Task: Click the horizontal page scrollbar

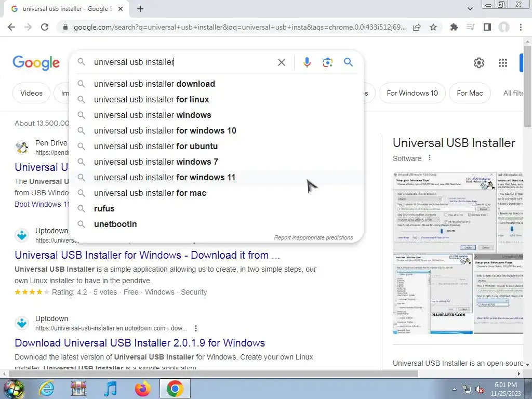Action: (x=213, y=374)
